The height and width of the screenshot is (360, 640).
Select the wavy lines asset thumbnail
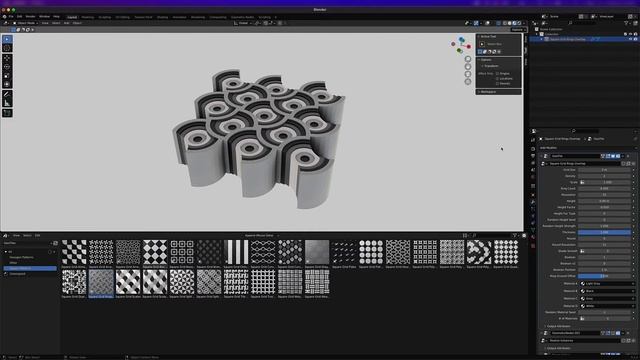263,252
